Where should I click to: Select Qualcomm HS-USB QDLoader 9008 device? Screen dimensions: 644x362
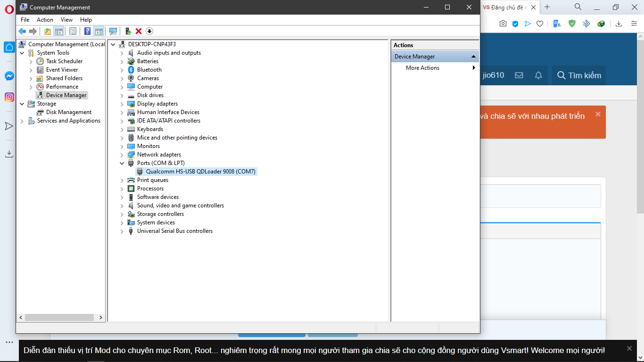coord(200,172)
